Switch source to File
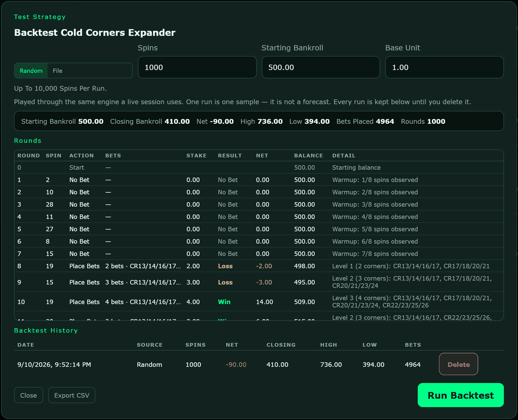518x420 pixels. pos(57,71)
